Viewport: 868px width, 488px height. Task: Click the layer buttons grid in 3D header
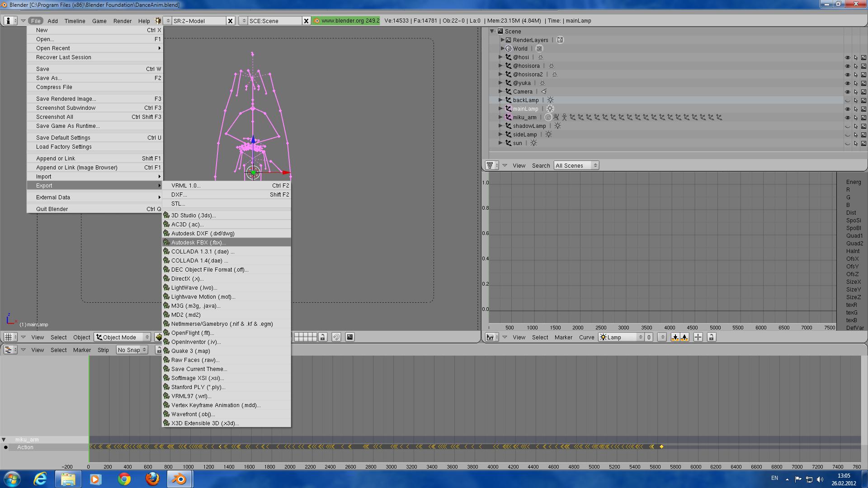305,337
